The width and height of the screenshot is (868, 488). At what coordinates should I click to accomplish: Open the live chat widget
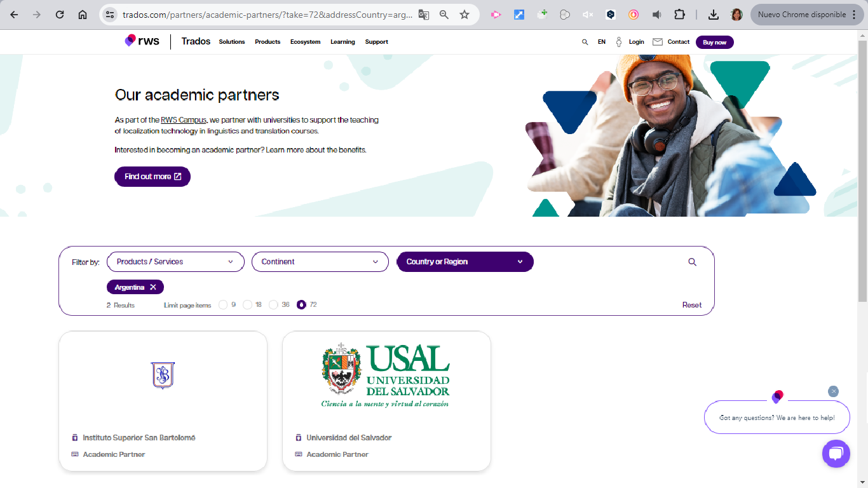(x=836, y=454)
